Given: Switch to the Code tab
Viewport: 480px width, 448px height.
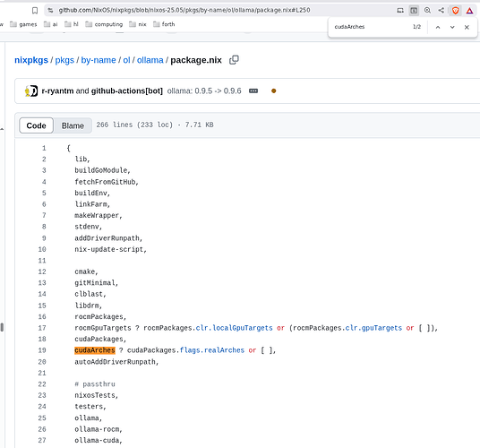Looking at the screenshot, I should coord(36,125).
